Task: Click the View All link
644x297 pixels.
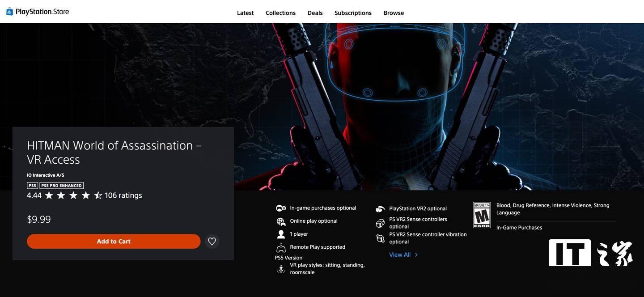Action: pyautogui.click(x=400, y=255)
